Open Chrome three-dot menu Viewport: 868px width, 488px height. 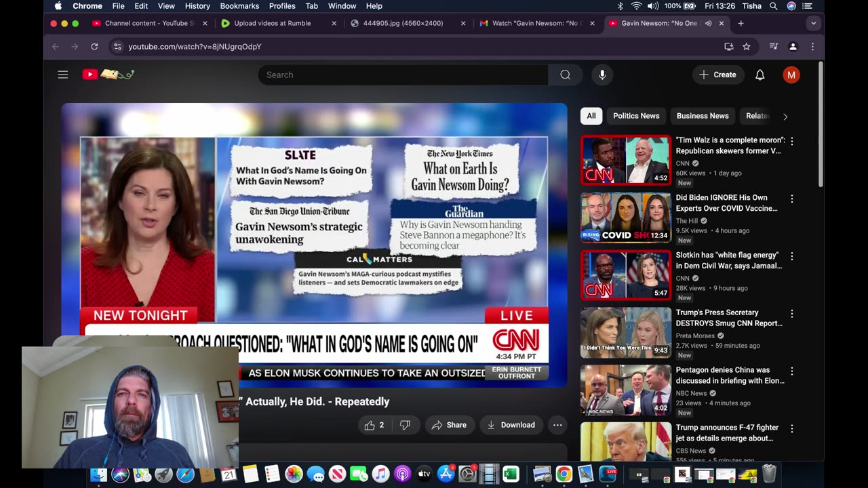[x=812, y=47]
